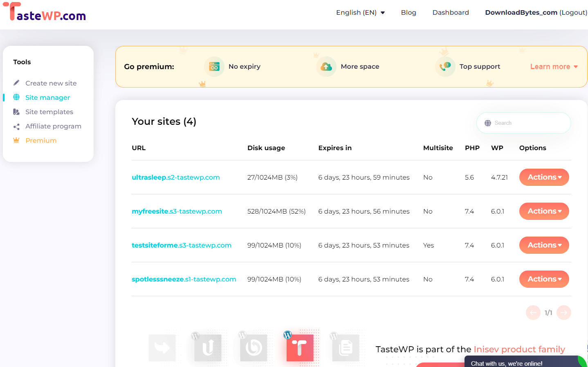This screenshot has width=588, height=367.
Task: Open Actions menu for ultrasleep site
Action: (x=544, y=177)
